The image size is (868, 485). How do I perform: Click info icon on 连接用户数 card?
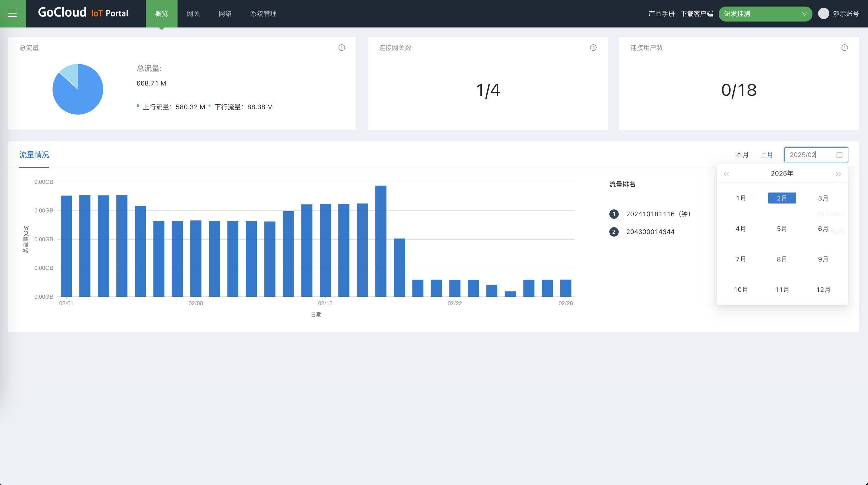pyautogui.click(x=844, y=47)
